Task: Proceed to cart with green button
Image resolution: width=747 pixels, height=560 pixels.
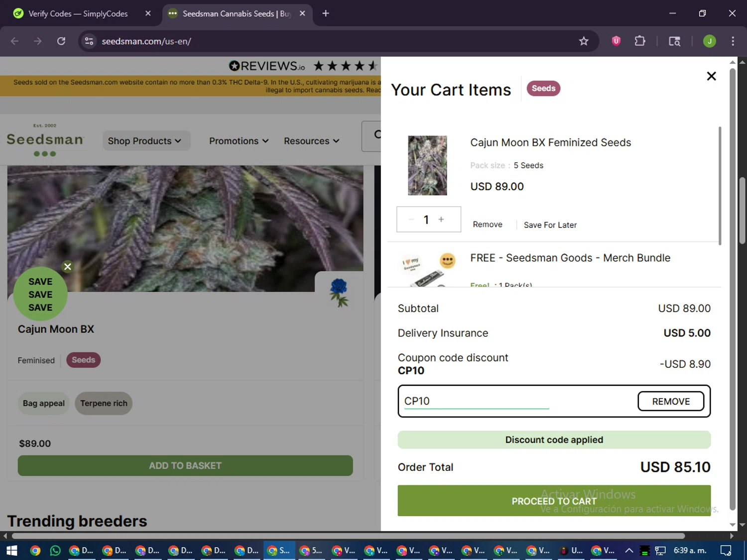Action: pos(554,501)
